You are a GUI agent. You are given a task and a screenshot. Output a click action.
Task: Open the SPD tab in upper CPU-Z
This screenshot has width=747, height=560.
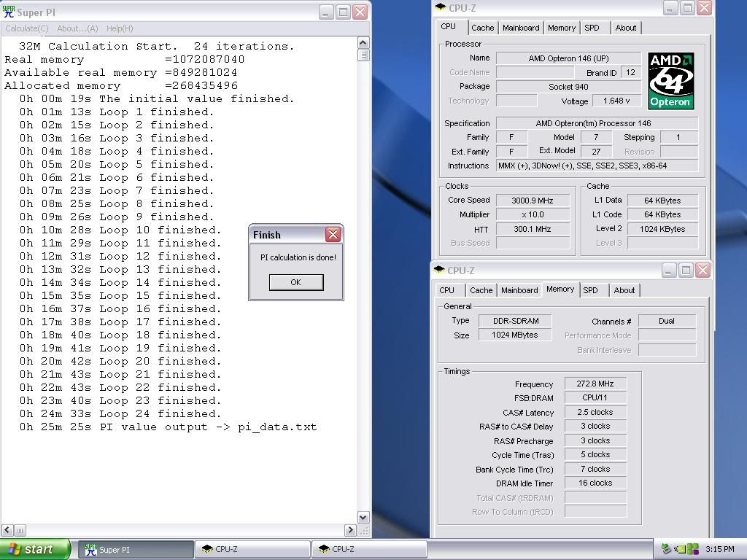[592, 28]
